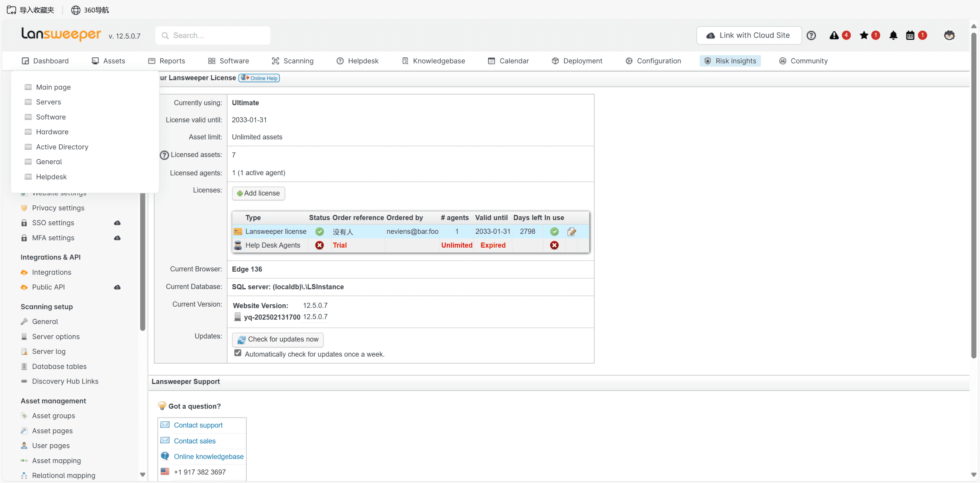Open the Software top menu

229,61
